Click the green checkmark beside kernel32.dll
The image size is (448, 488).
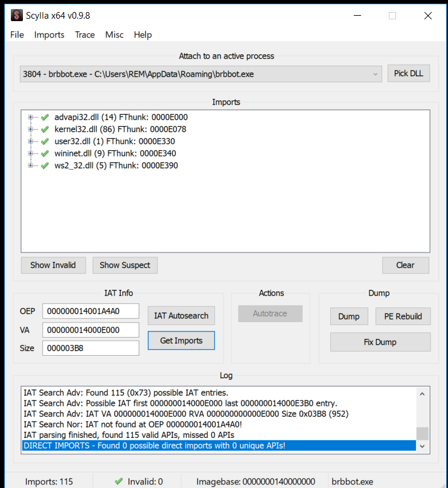coord(45,129)
